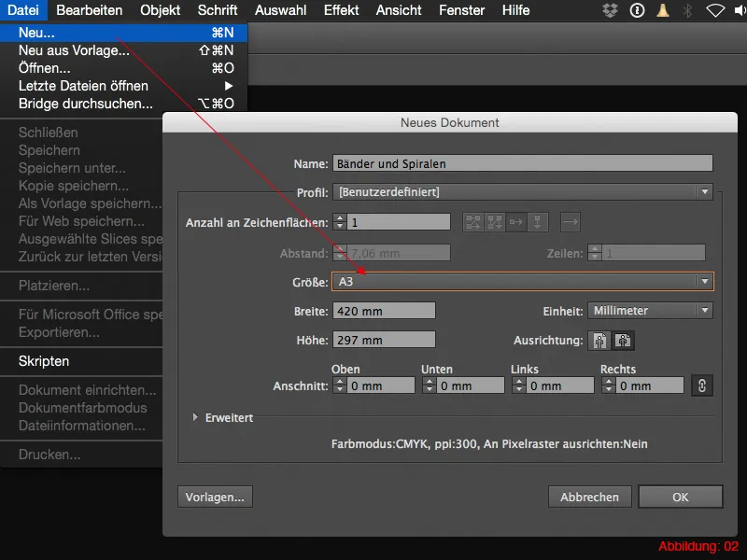Click the Links bleed value field
The height and width of the screenshot is (560, 747).
tap(559, 385)
